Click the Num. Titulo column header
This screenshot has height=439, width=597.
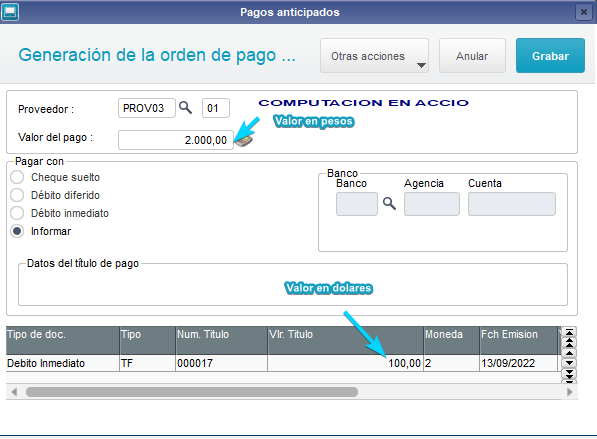click(221, 340)
